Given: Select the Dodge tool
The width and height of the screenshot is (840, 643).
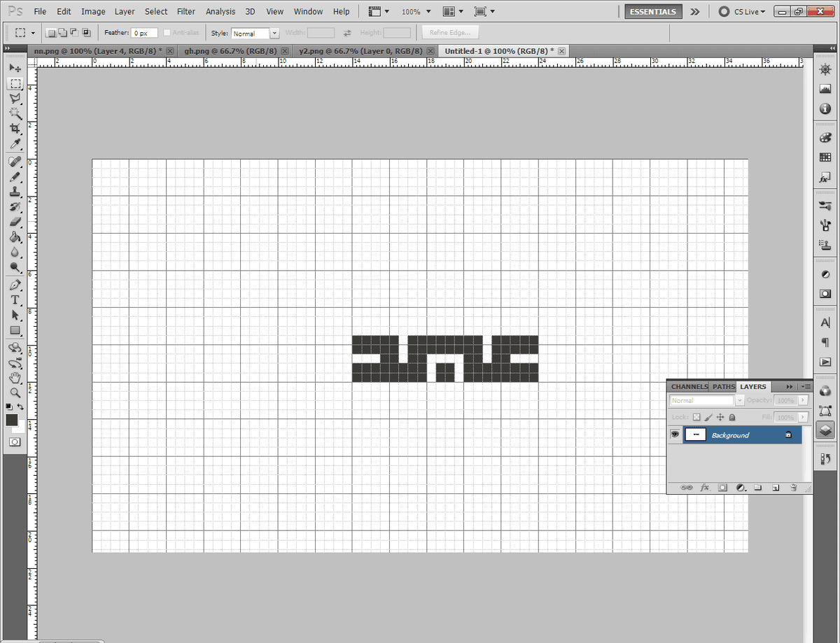Looking at the screenshot, I should point(15,268).
